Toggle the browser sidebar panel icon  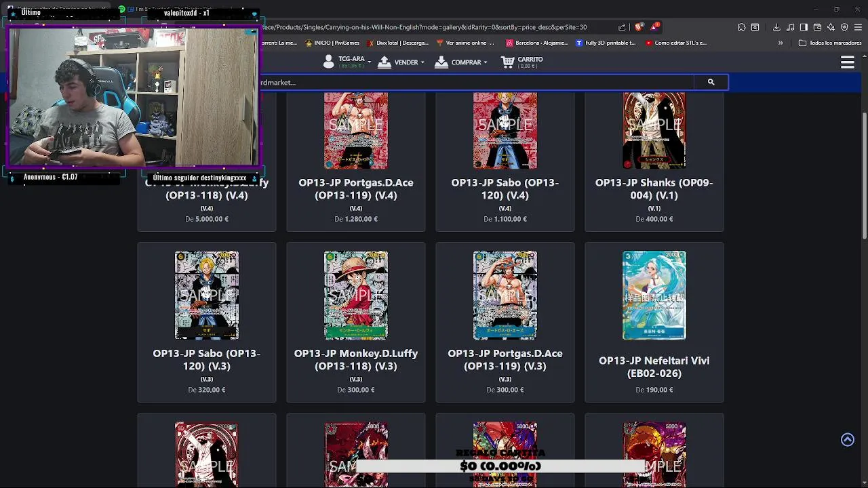(x=804, y=27)
